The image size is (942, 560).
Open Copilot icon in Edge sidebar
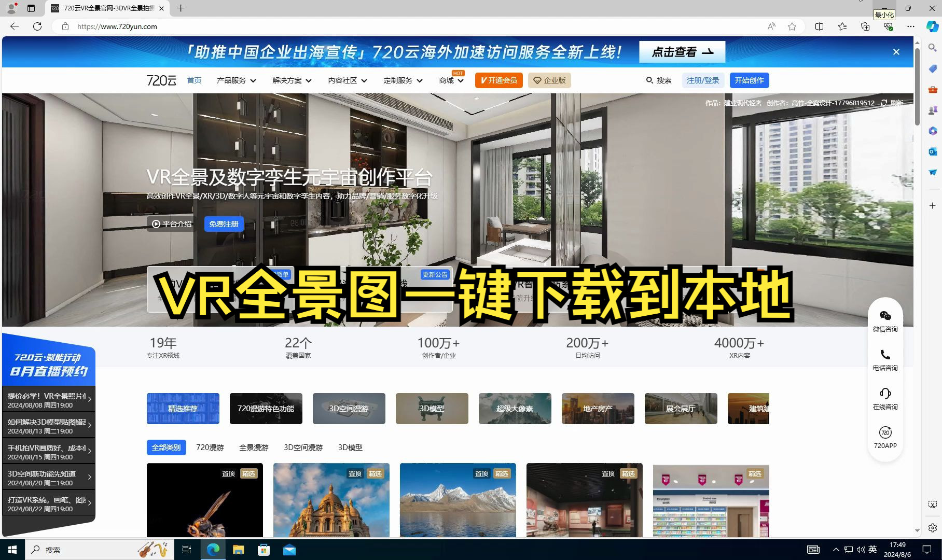coord(932,26)
